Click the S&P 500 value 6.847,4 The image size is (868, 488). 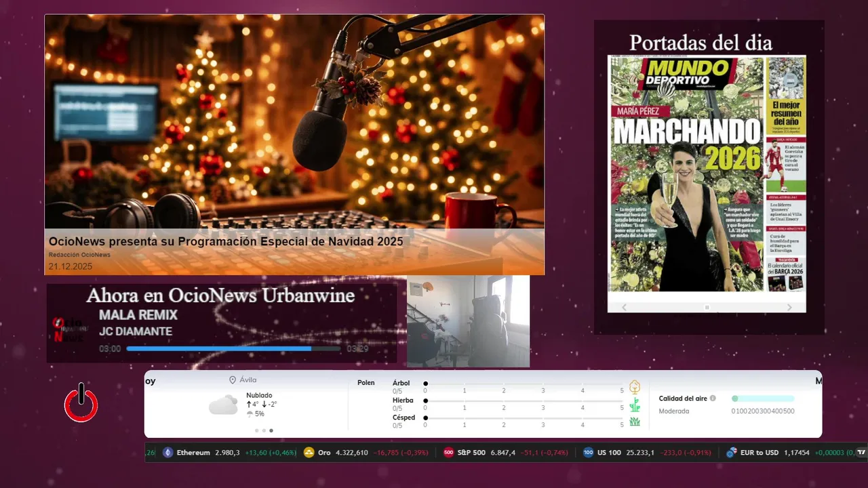coord(502,453)
